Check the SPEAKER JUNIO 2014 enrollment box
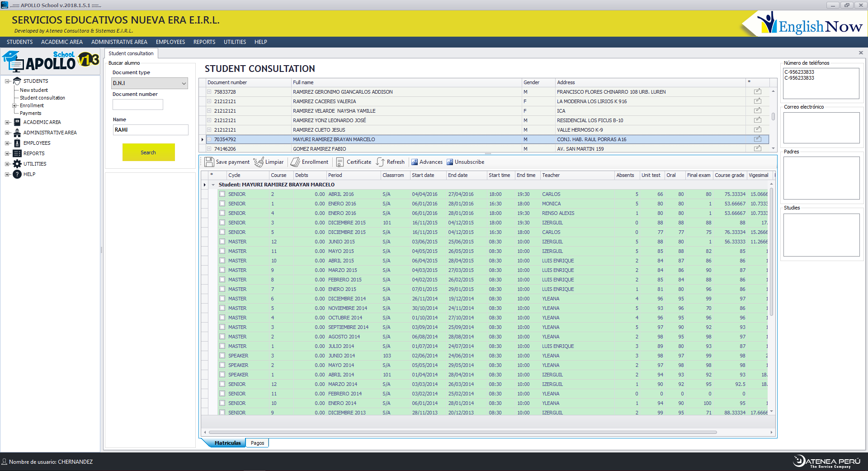 pyautogui.click(x=222, y=356)
